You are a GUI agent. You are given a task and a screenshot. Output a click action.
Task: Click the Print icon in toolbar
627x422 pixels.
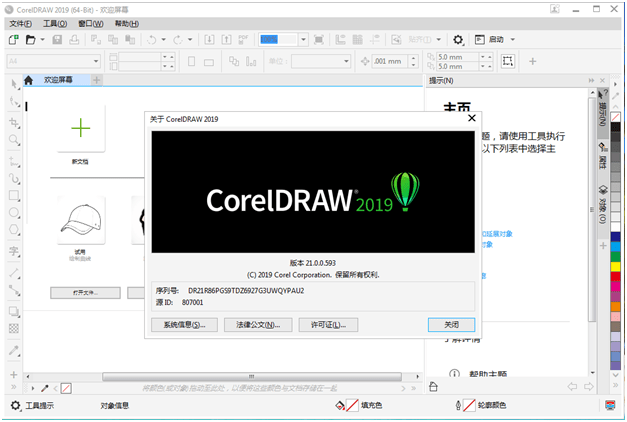point(74,40)
